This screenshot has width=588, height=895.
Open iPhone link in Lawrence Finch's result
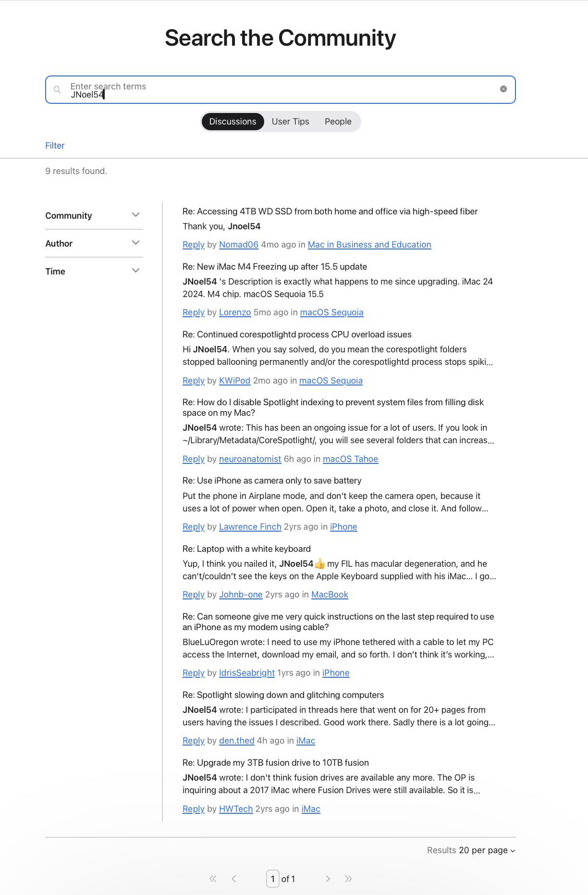tap(343, 527)
